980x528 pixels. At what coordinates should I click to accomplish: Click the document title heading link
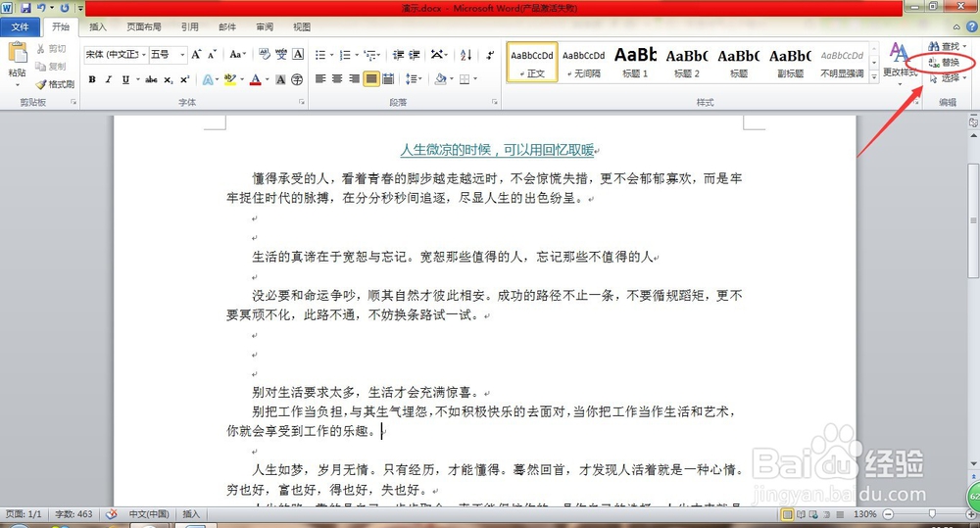tap(498, 150)
